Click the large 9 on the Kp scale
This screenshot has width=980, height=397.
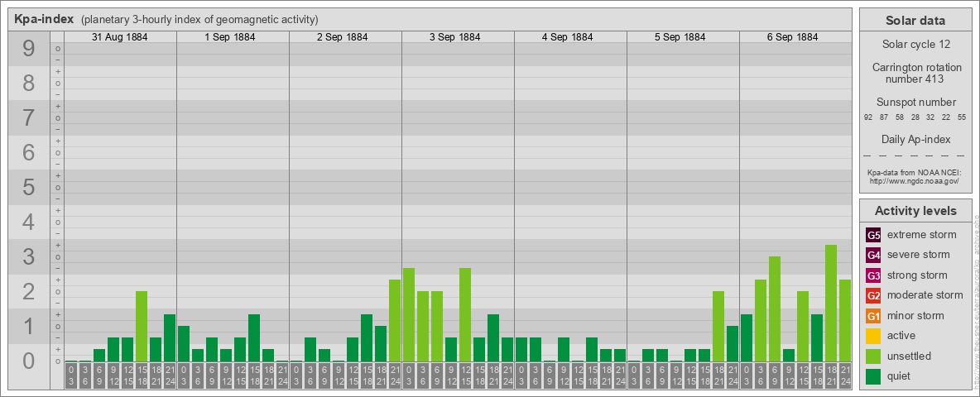[x=28, y=49]
